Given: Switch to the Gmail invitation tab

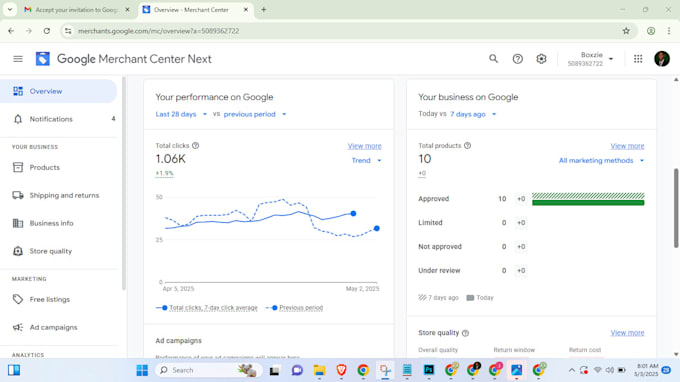Looking at the screenshot, I should pyautogui.click(x=77, y=10).
